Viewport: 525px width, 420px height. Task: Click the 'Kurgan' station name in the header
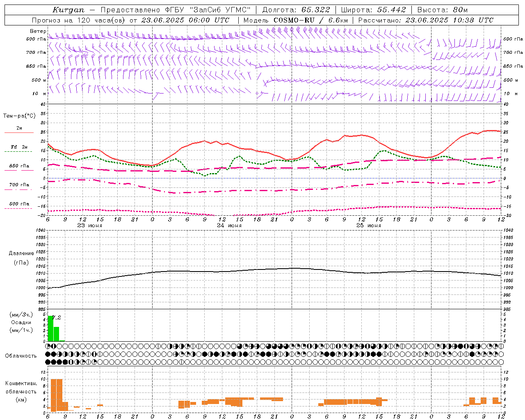pos(68,10)
